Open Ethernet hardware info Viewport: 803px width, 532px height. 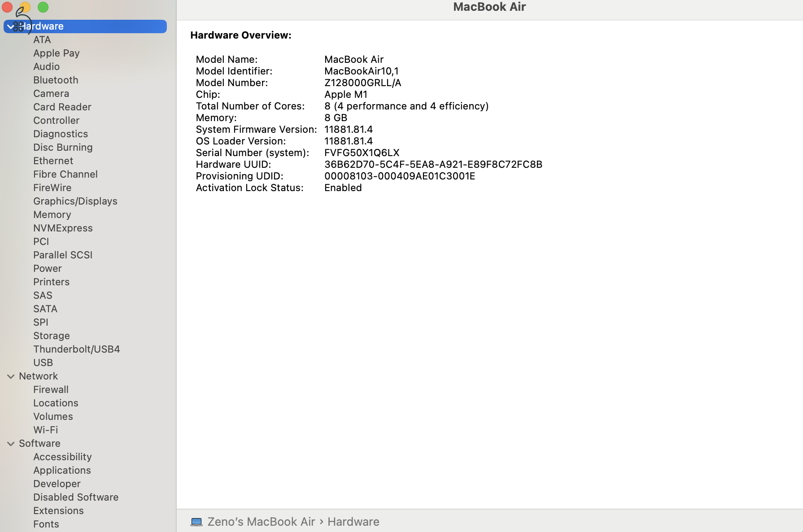pyautogui.click(x=53, y=161)
